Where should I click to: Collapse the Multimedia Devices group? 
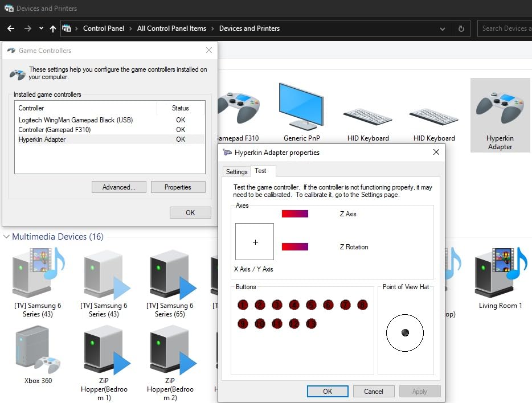coord(6,237)
